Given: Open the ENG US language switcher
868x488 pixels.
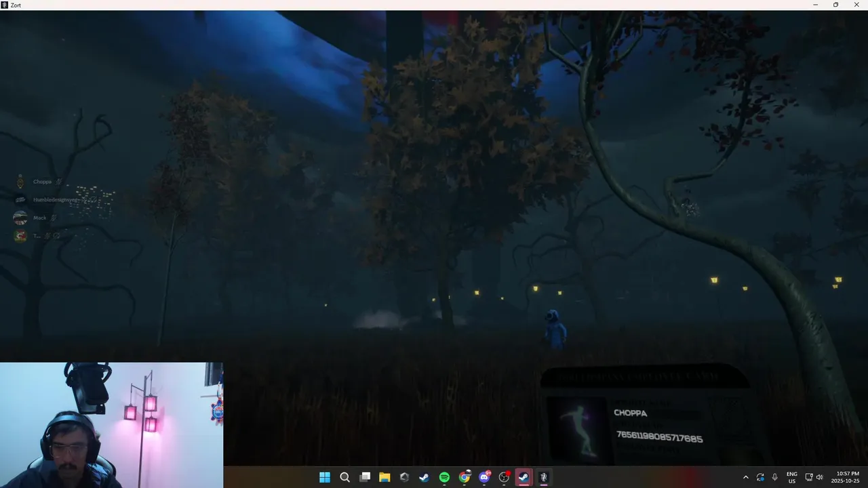Looking at the screenshot, I should [x=792, y=477].
